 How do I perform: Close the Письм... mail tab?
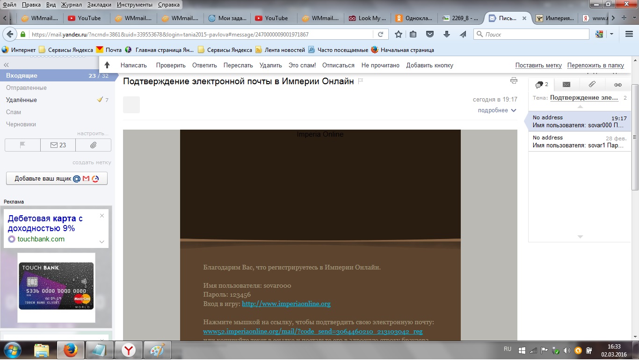(x=524, y=18)
